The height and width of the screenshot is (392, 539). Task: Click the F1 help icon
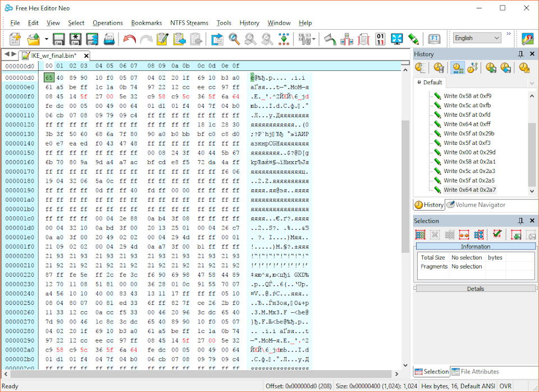[433, 39]
